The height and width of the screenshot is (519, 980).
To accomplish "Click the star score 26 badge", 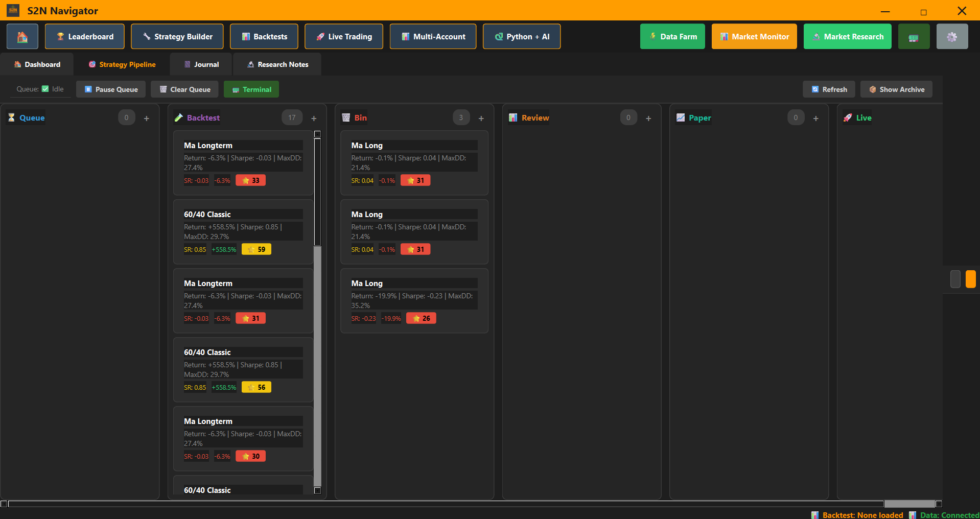I will (421, 318).
